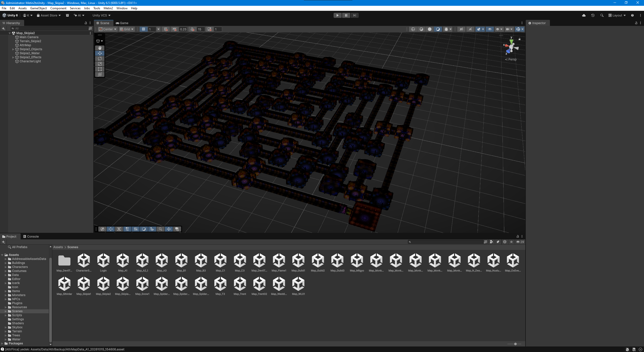Screen dimensions: 644x352
Task: Toggle 2D view mode in Scene
Action: (461, 29)
